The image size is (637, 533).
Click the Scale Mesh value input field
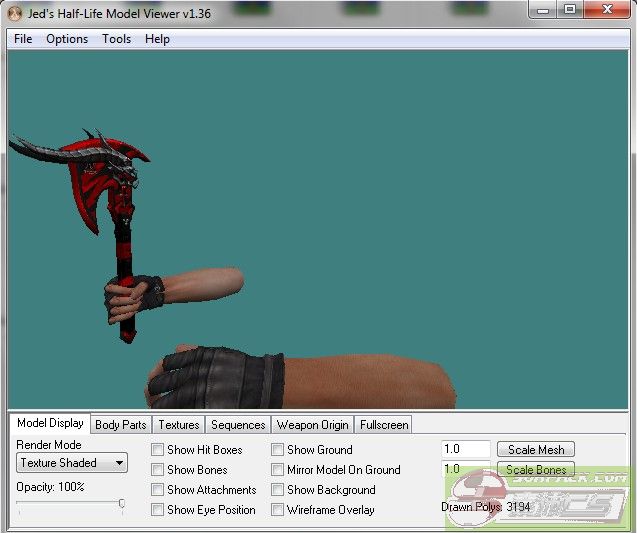point(465,450)
